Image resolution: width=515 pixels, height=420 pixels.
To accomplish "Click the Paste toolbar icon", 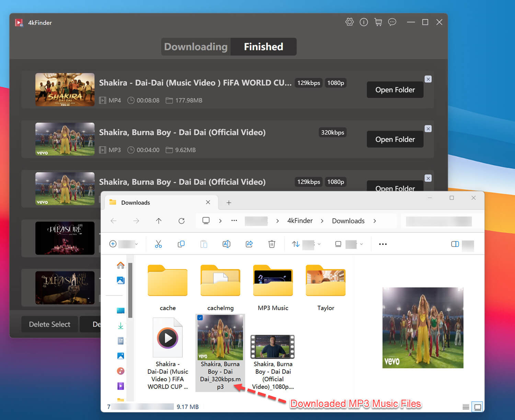I will 204,244.
